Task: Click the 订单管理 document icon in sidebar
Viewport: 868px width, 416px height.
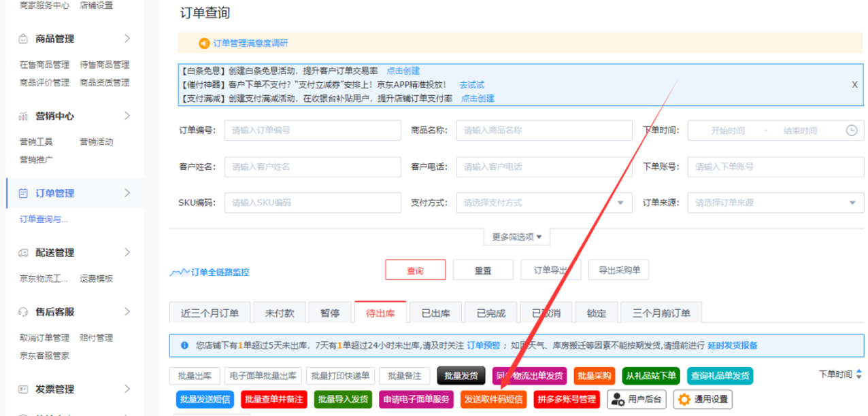Action: coord(23,193)
